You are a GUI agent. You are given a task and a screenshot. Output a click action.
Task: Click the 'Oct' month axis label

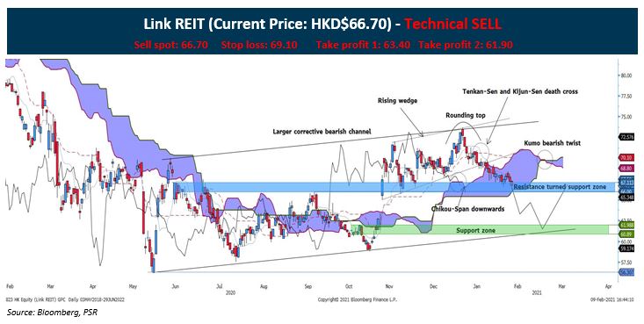pyautogui.click(x=349, y=286)
